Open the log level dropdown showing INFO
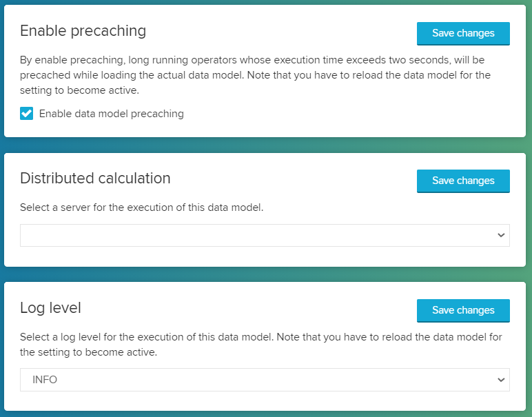 coord(265,380)
